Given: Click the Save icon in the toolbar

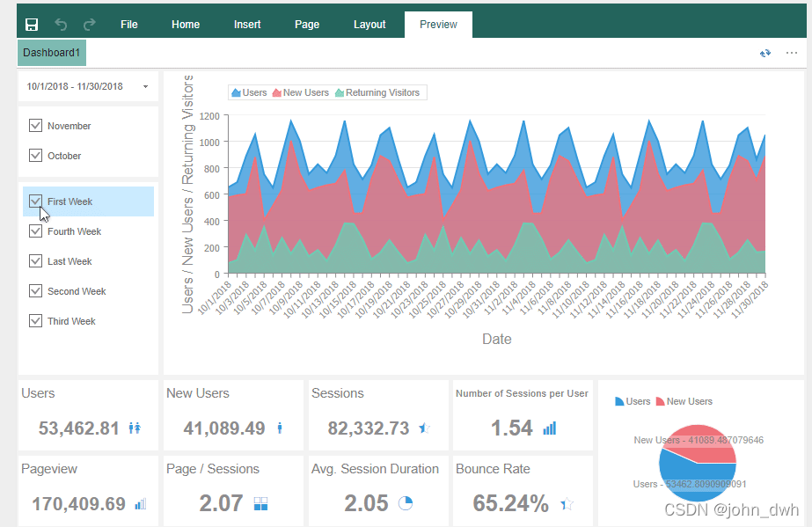Looking at the screenshot, I should coord(31,24).
